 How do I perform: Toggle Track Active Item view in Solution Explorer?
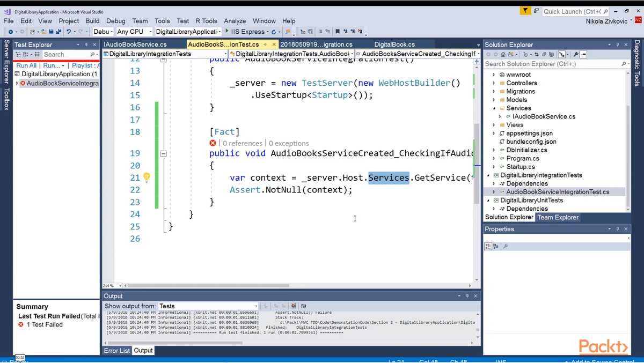point(562,54)
